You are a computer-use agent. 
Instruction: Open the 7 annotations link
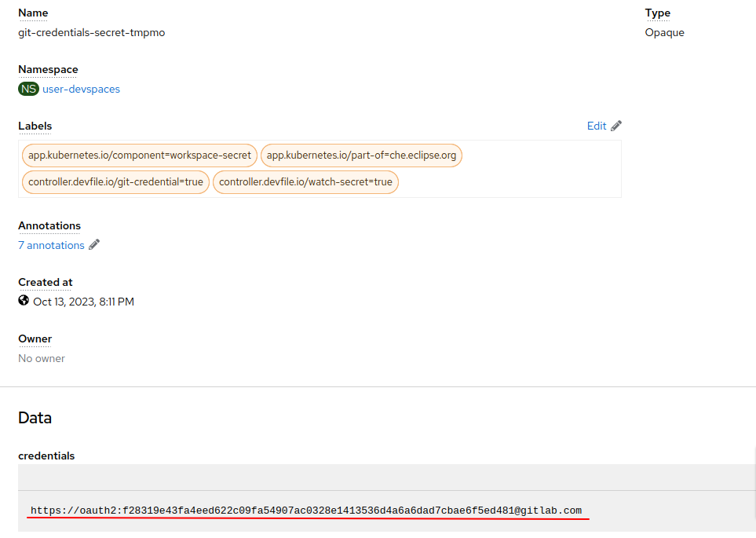[x=51, y=245]
